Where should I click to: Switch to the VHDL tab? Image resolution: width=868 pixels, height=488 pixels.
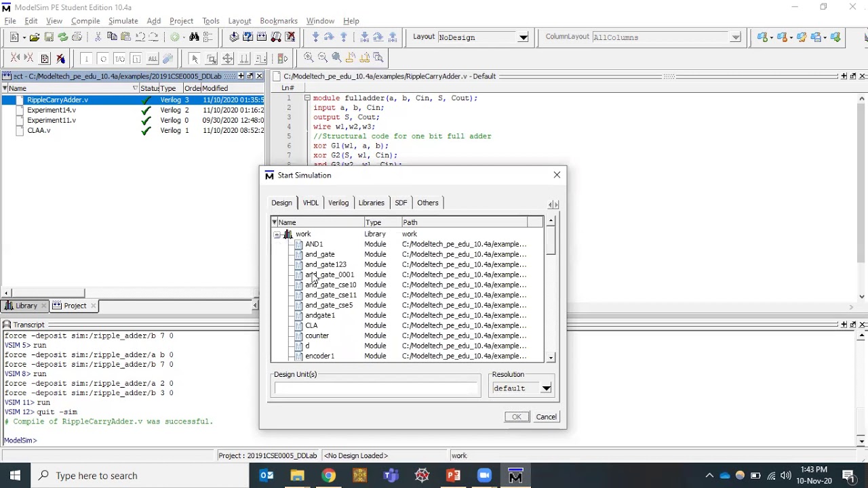pyautogui.click(x=311, y=203)
